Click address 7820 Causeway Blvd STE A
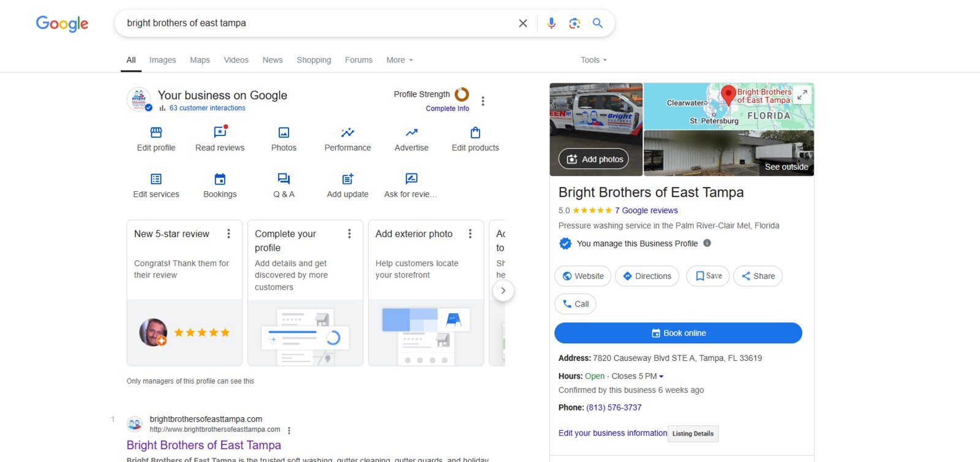 677,358
